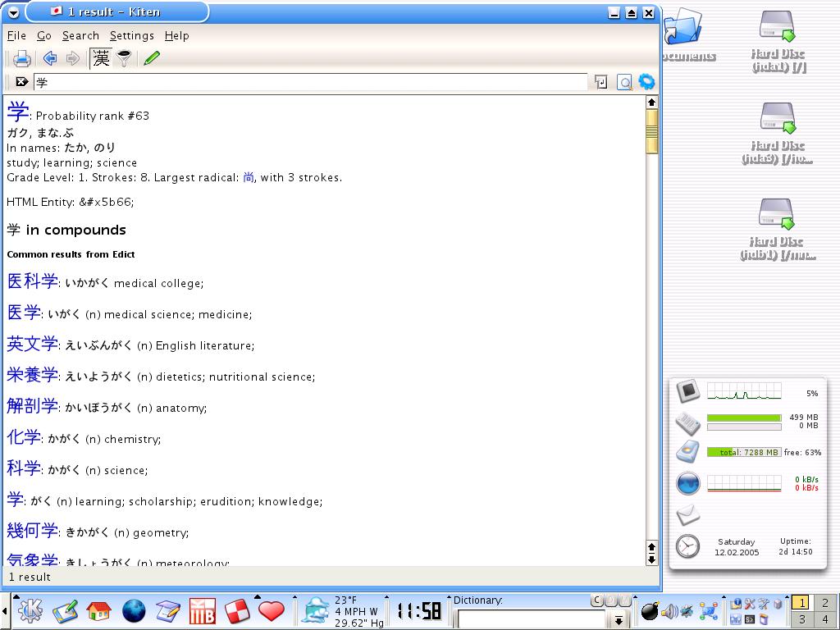Go back with the blue left arrow
This screenshot has height=630, width=840.
50,58
